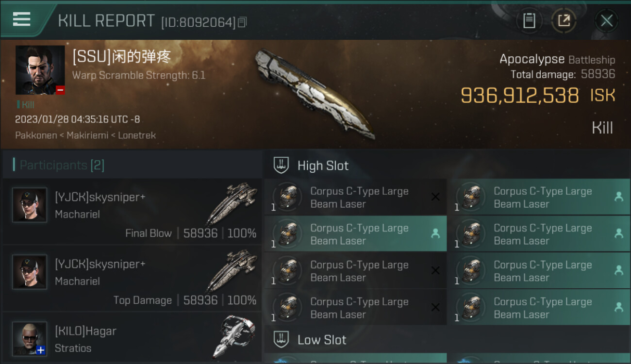Image resolution: width=631 pixels, height=364 pixels.
Task: Open Final Blow skysniper+ participant entry
Action: point(132,212)
